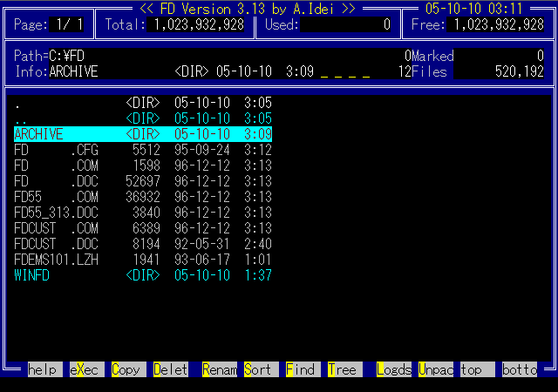Select the Renam command
This screenshot has height=392, width=558.
(220, 369)
